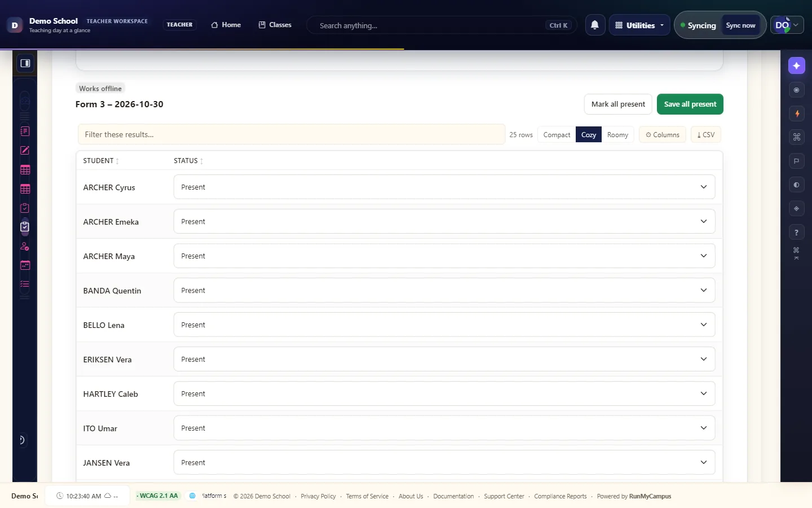The image size is (812, 508).
Task: Open Classes in top navigation
Action: (275, 25)
